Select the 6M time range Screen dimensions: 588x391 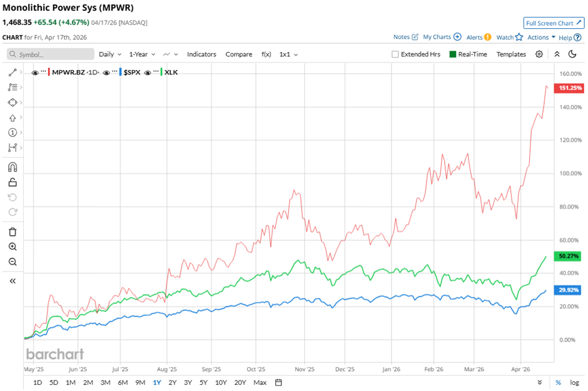[x=123, y=382]
